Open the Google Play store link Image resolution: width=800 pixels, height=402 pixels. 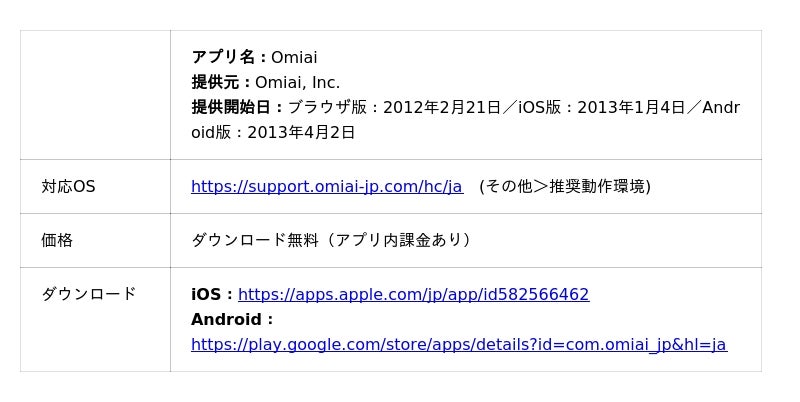coord(458,344)
